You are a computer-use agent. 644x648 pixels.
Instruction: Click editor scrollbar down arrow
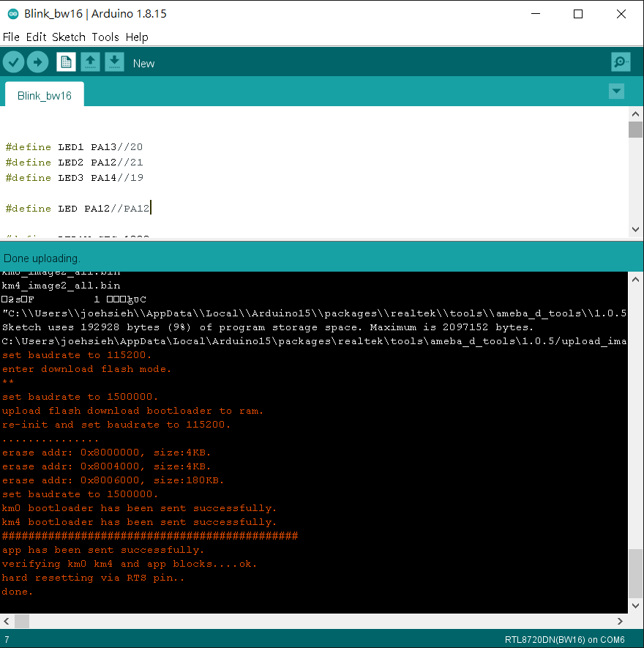635,229
